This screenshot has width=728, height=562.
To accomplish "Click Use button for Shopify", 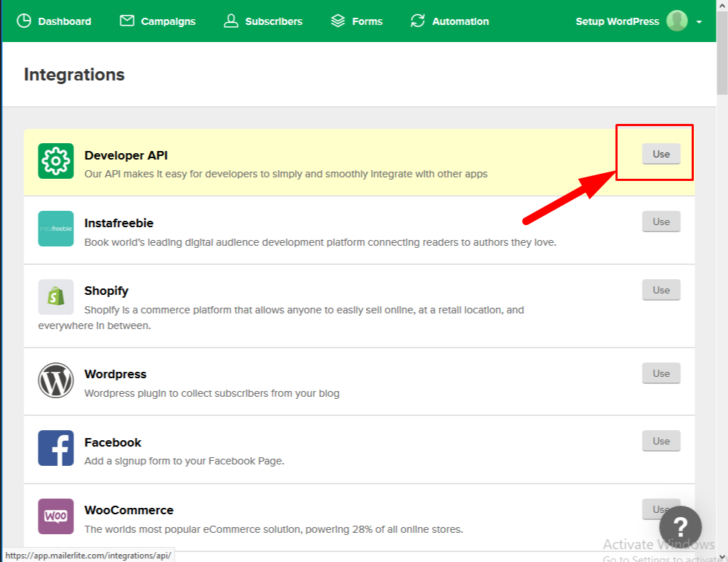I will coord(661,290).
